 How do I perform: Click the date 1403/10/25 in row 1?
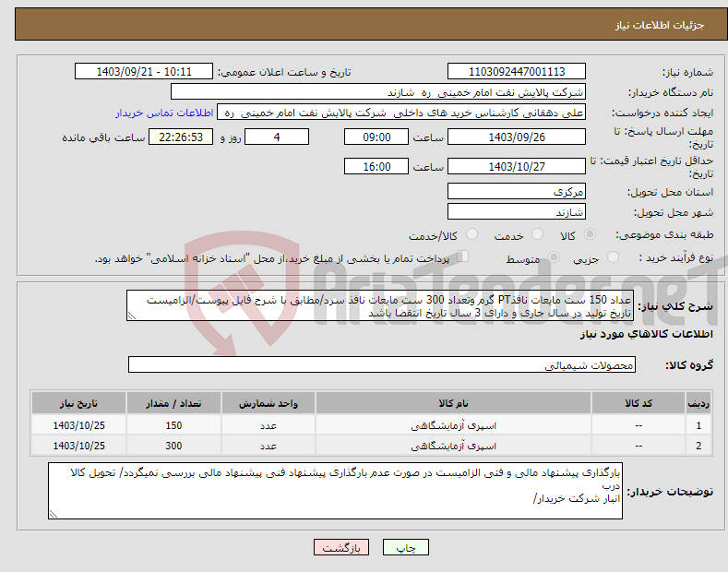click(78, 425)
